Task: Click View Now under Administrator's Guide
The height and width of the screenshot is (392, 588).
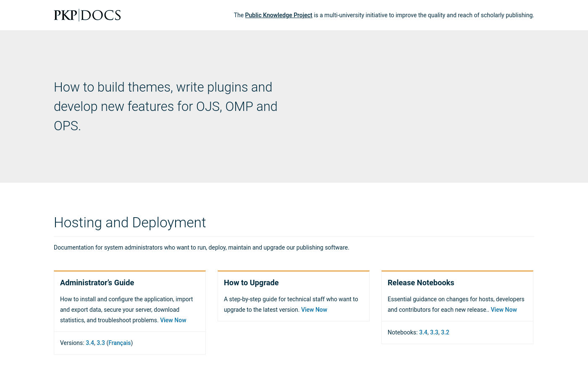Action: (x=173, y=320)
